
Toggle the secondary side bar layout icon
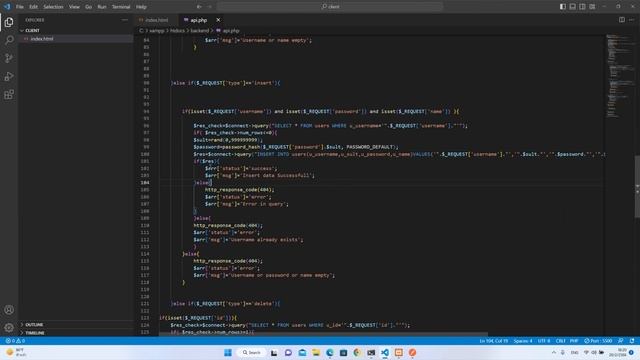coord(582,7)
